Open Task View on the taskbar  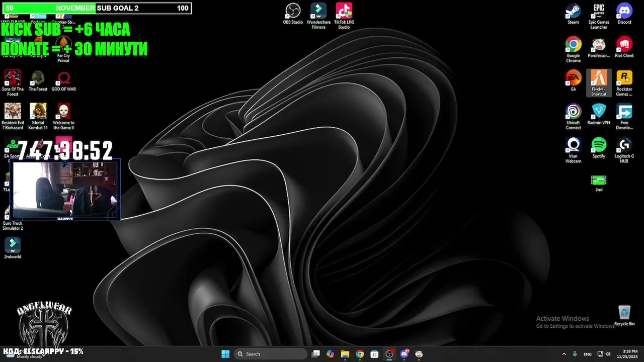pos(315,354)
